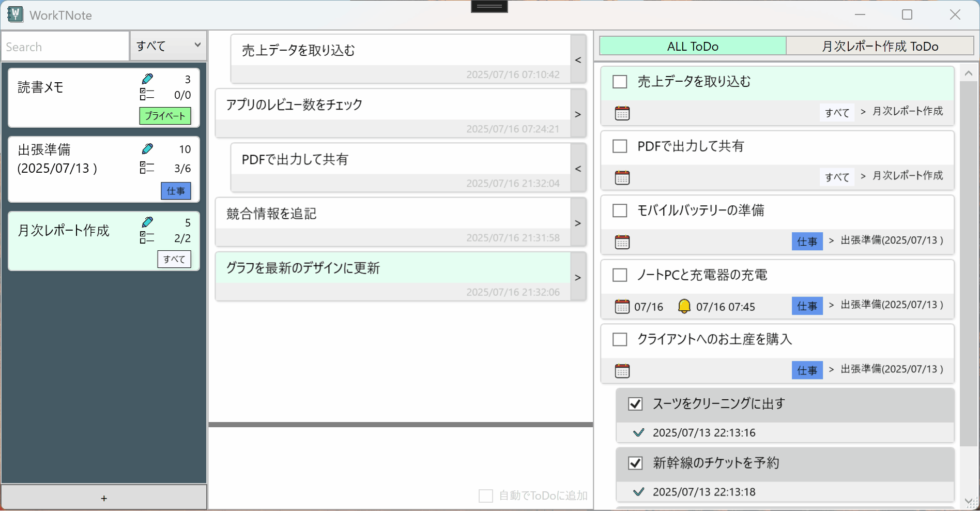Switch to the ALL ToDo tab
Screen dimensions: 980x511
pyautogui.click(x=693, y=46)
